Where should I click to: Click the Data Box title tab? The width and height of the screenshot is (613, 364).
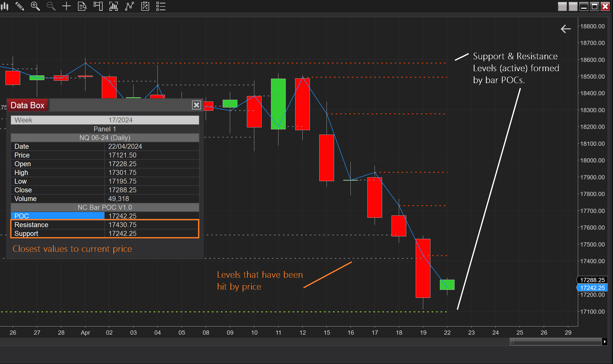(x=27, y=105)
